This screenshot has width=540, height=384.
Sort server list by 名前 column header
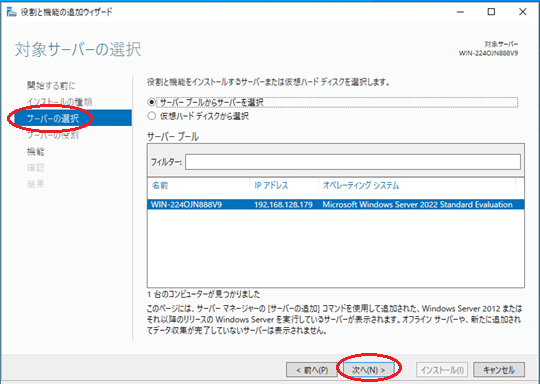coord(160,186)
